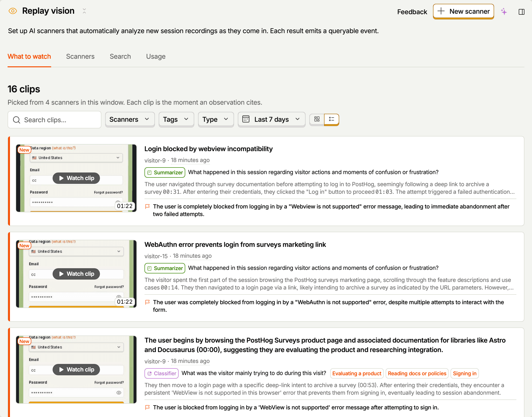The image size is (532, 417).
Task: Click the Feedback button
Action: click(x=412, y=12)
